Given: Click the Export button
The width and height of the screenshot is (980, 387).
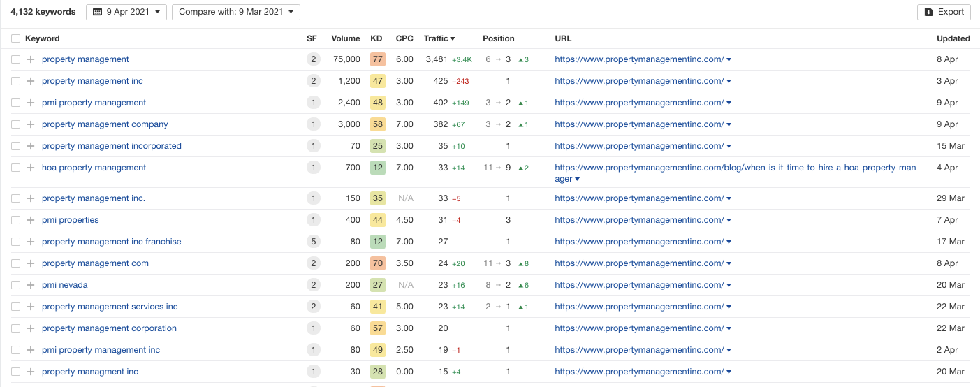Looking at the screenshot, I should [944, 12].
